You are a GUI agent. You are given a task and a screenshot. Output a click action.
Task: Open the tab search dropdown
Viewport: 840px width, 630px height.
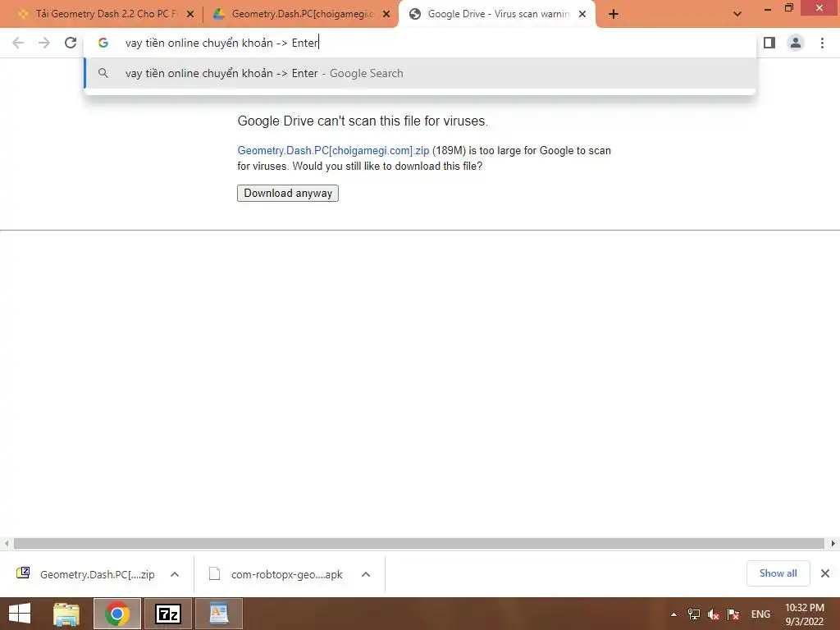point(737,14)
